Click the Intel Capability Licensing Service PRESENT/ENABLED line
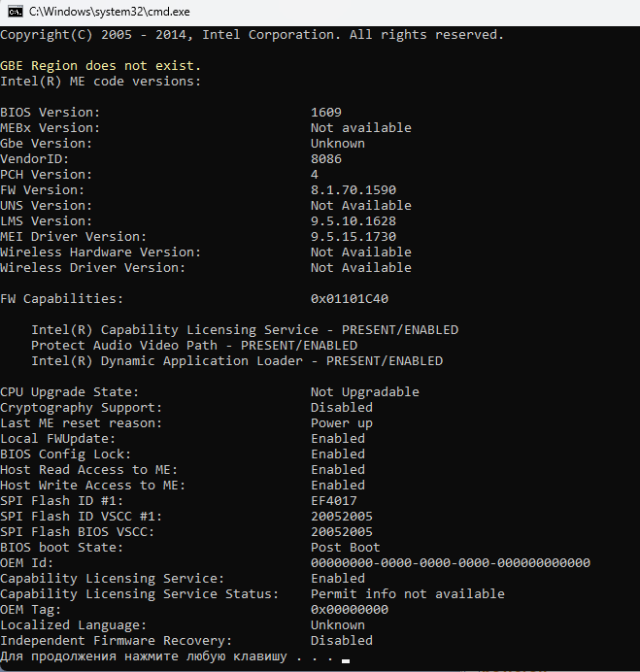640x672 pixels. 245,329
